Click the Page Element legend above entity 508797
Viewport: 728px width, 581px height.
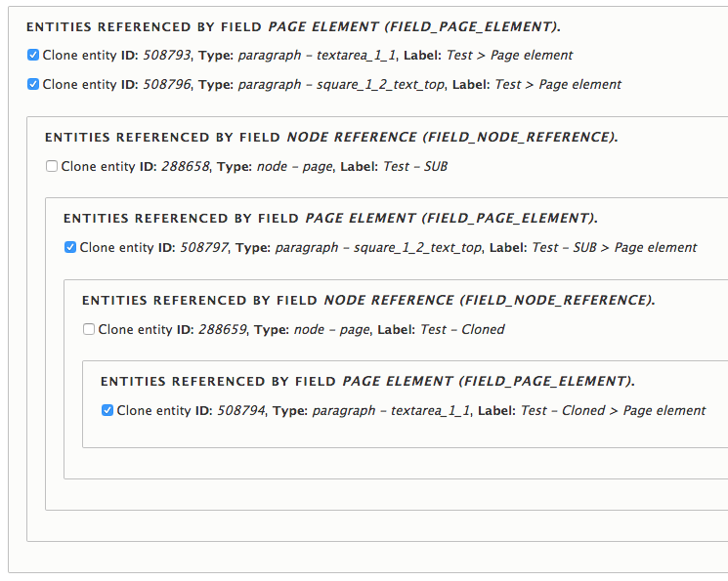click(330, 219)
